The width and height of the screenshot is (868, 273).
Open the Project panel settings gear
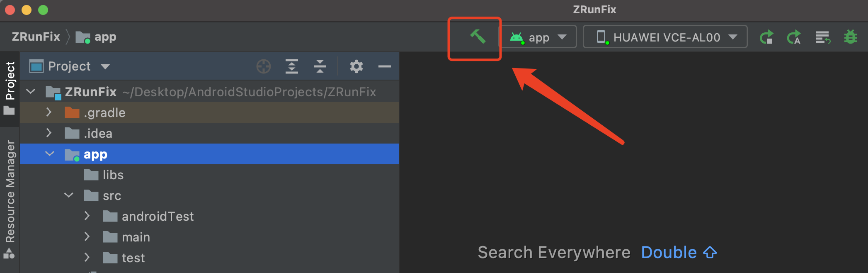click(356, 66)
